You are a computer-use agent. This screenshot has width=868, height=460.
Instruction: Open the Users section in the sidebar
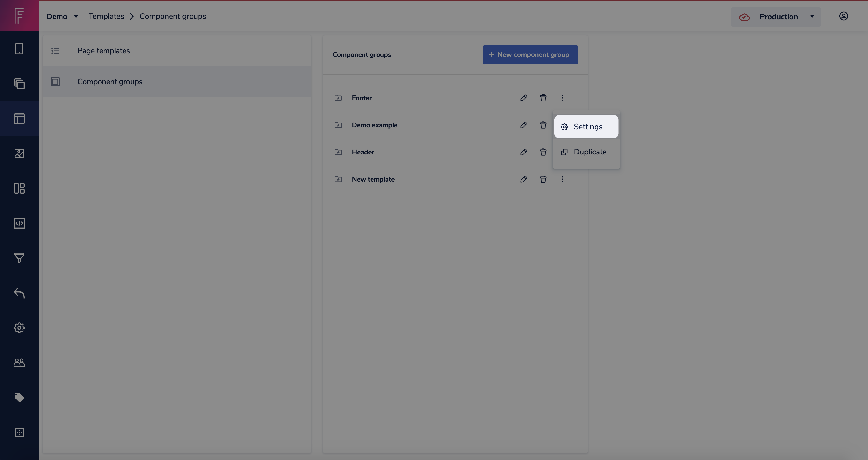click(x=19, y=362)
